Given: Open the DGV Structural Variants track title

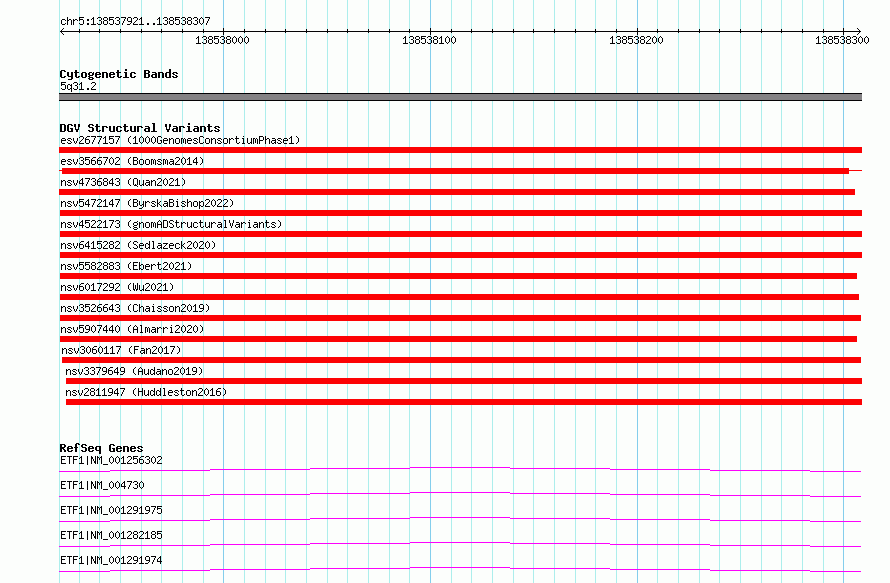Looking at the screenshot, I should pyautogui.click(x=140, y=128).
